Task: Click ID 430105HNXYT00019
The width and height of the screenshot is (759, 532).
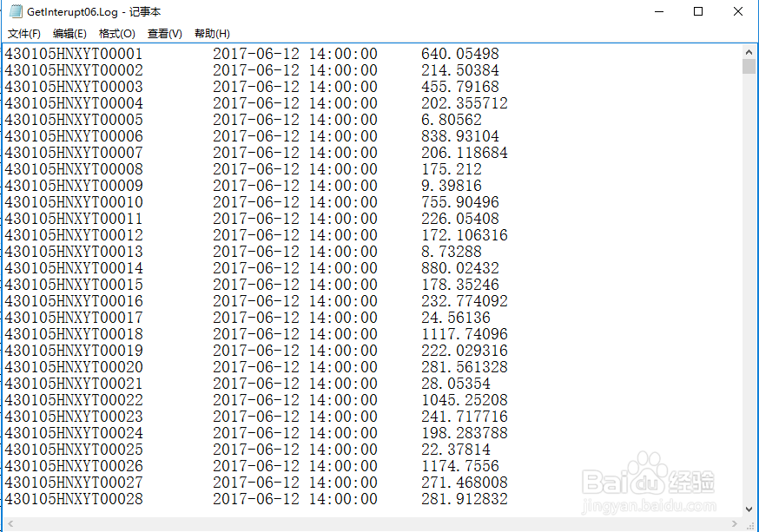Action: [x=74, y=350]
